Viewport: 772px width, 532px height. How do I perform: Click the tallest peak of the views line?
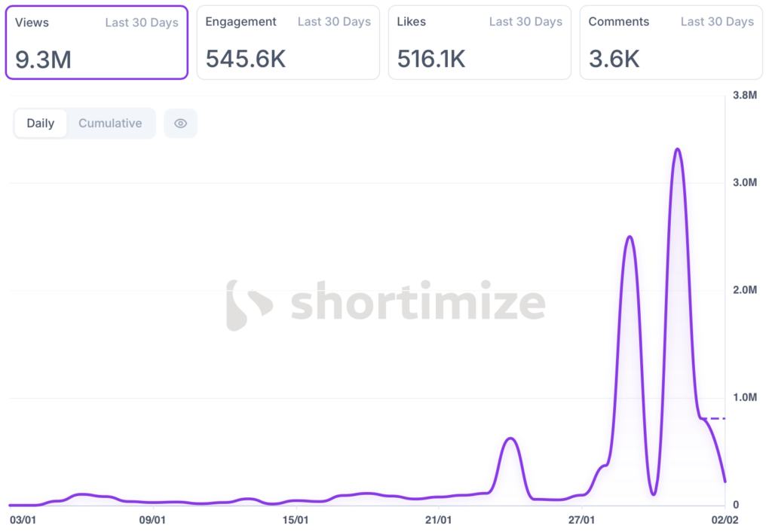tap(678, 149)
